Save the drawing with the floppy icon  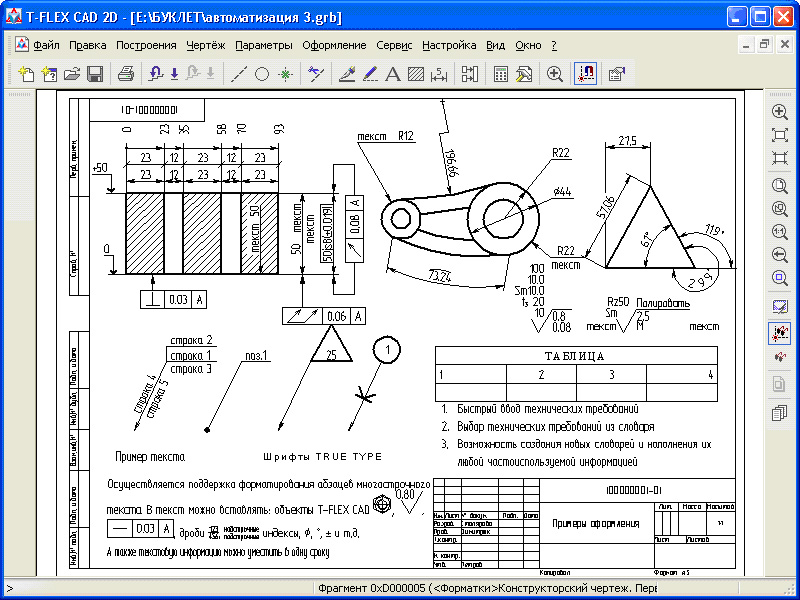click(95, 74)
